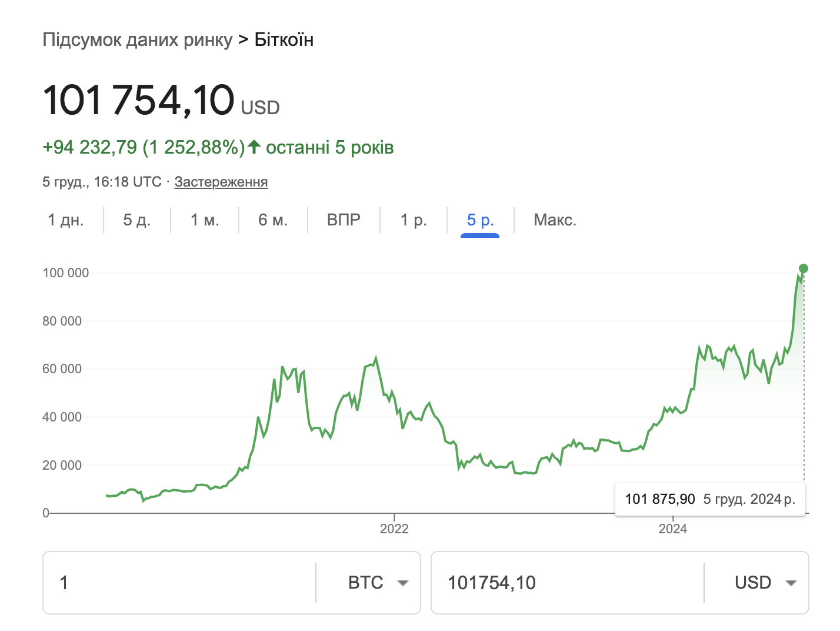The height and width of the screenshot is (631, 840).
Task: Open the Застереження disclaimer link
Action: (221, 182)
